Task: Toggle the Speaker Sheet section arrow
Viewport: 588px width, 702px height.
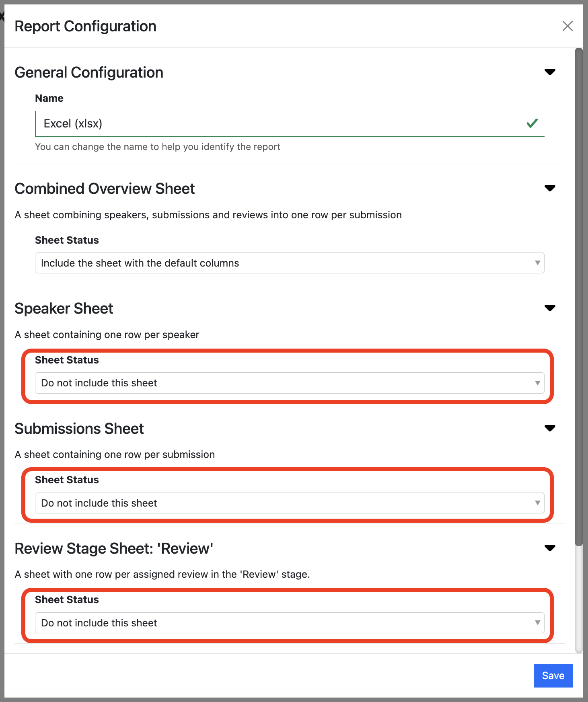Action: point(549,308)
